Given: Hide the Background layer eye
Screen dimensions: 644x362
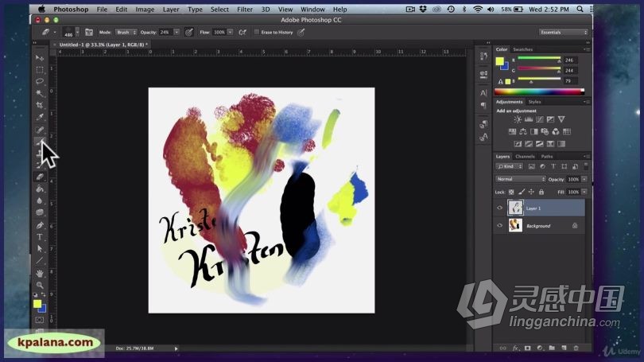Looking at the screenshot, I should point(500,226).
